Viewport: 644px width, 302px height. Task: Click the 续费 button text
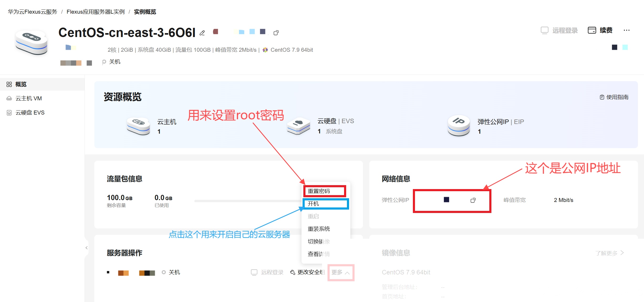click(x=606, y=30)
